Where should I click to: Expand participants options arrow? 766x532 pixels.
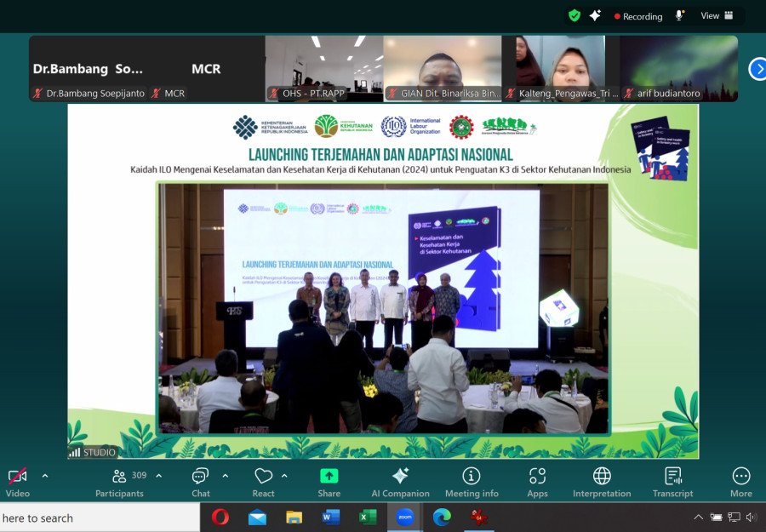coord(159,475)
